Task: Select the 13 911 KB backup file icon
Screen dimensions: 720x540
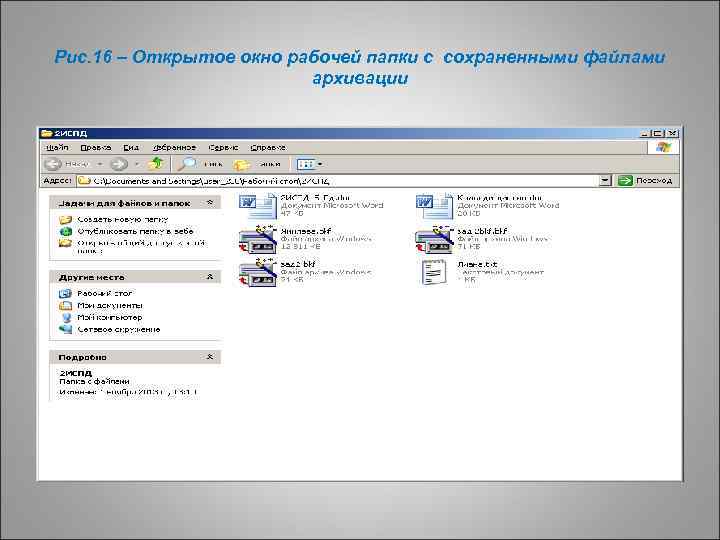Action: pos(258,239)
